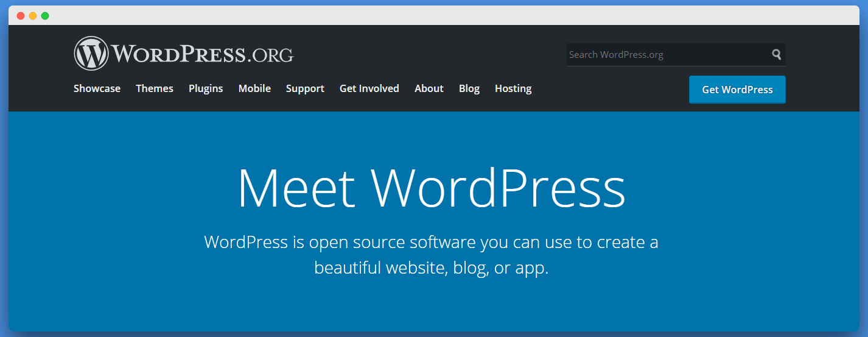
Task: Open the About page link
Action: click(429, 88)
